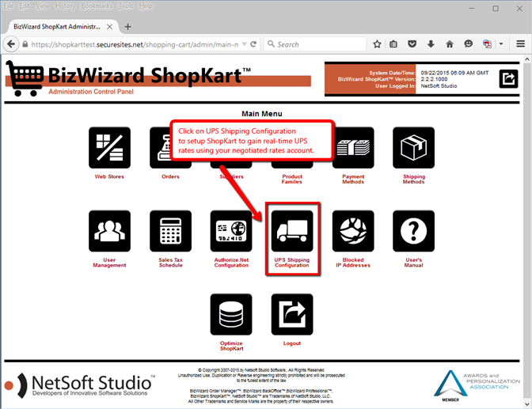Viewport: 532px width, 409px height.
Task: Open the downloads arrow icon
Action: point(431,44)
